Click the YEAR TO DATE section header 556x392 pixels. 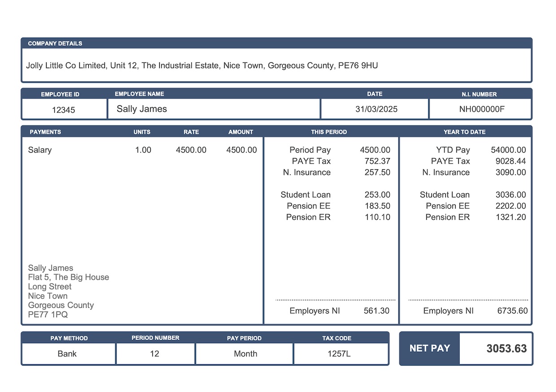tap(465, 132)
